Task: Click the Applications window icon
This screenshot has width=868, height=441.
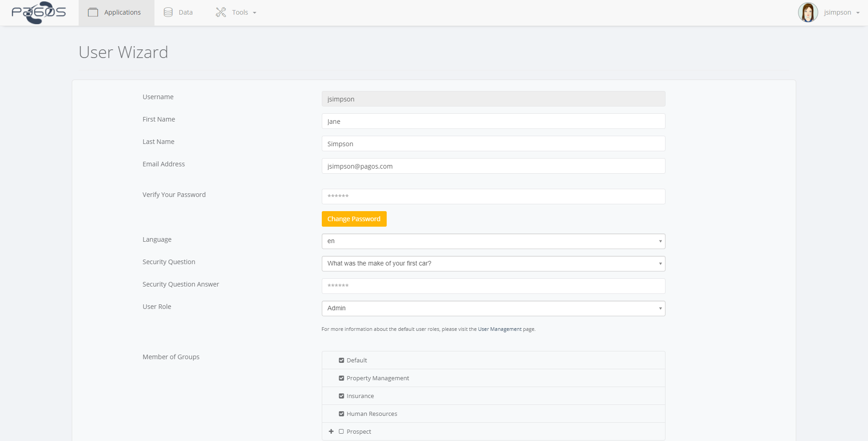Action: pyautogui.click(x=93, y=12)
